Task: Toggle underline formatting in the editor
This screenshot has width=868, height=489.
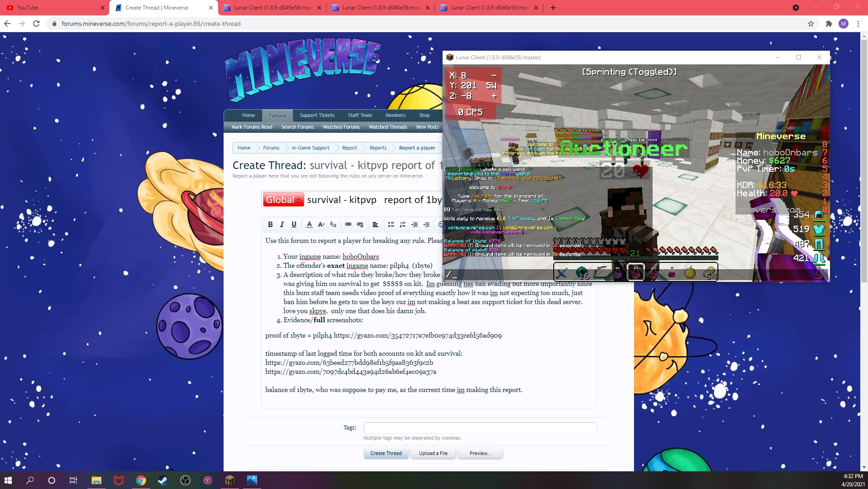Action: (x=294, y=224)
